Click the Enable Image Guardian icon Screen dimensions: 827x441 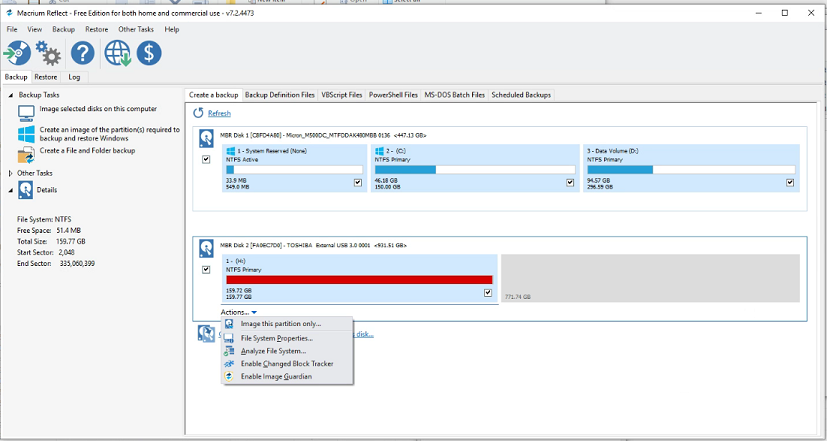pos(229,377)
